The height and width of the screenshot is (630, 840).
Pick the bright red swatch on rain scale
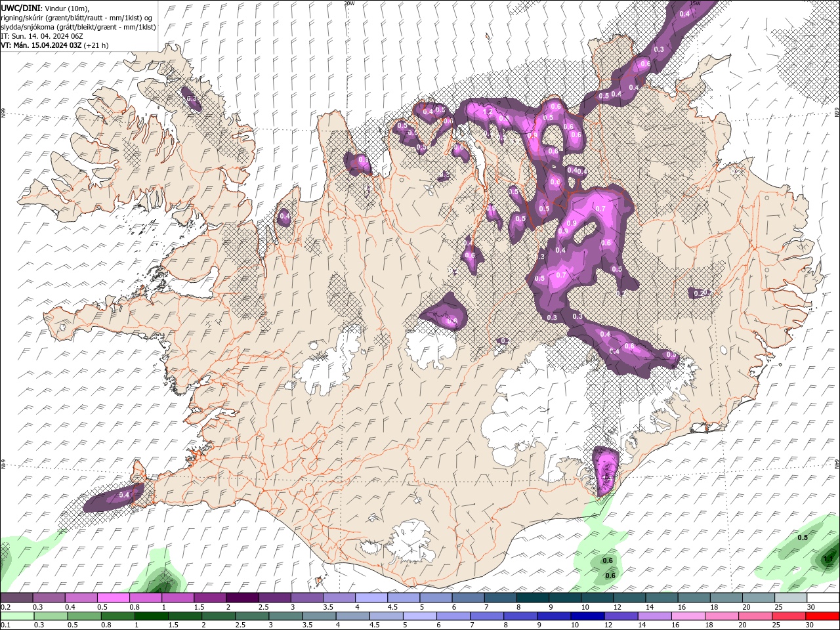[823, 616]
